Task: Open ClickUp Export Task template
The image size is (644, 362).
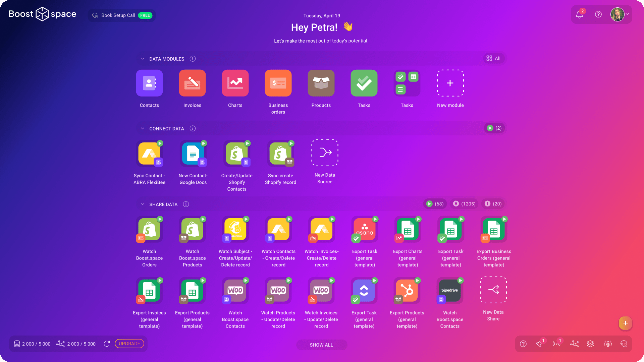Action: 364,291
